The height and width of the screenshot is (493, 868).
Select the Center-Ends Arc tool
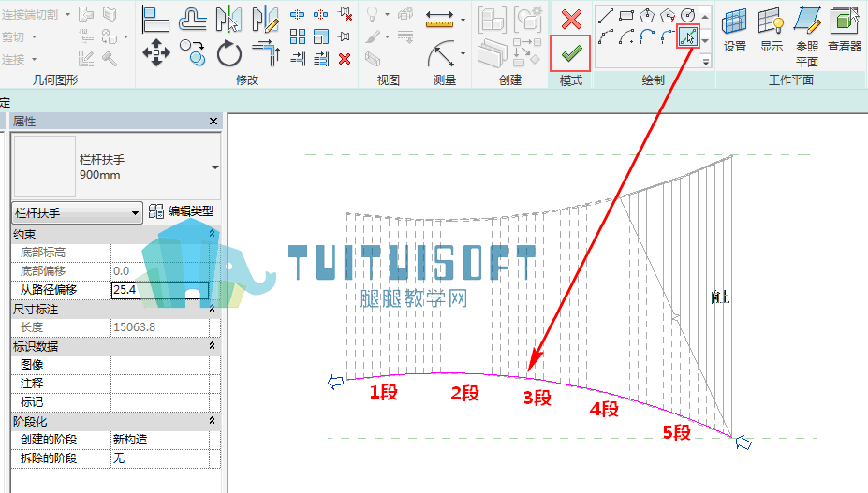coord(626,37)
